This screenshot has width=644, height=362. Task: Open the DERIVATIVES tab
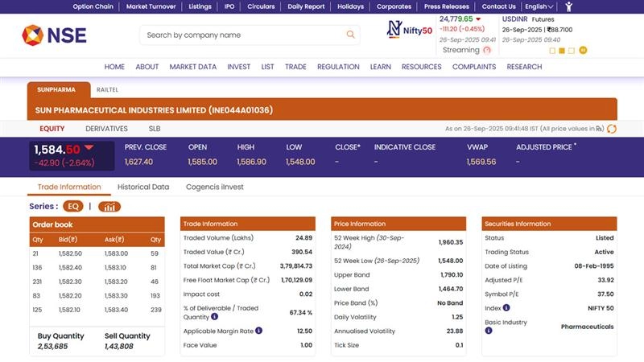point(106,129)
